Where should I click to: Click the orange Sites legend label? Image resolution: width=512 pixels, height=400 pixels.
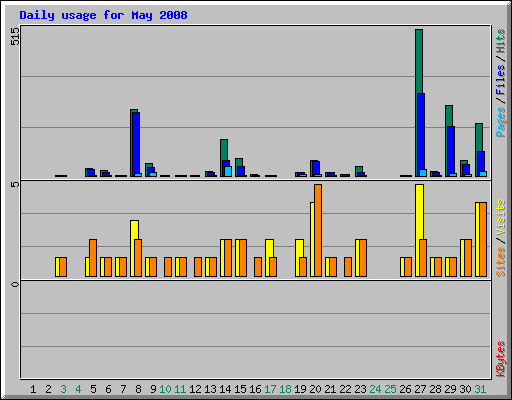pos(501,262)
